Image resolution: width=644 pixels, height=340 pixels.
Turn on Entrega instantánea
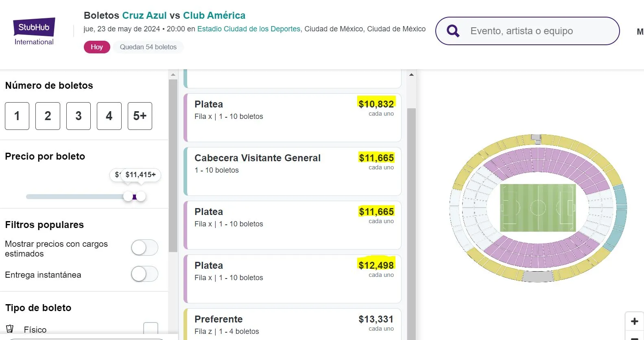[x=144, y=274]
